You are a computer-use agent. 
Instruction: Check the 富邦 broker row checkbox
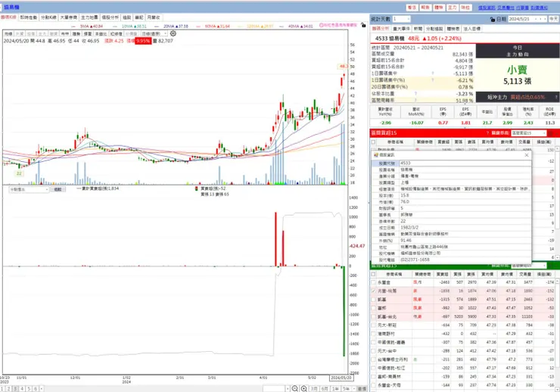point(374,308)
